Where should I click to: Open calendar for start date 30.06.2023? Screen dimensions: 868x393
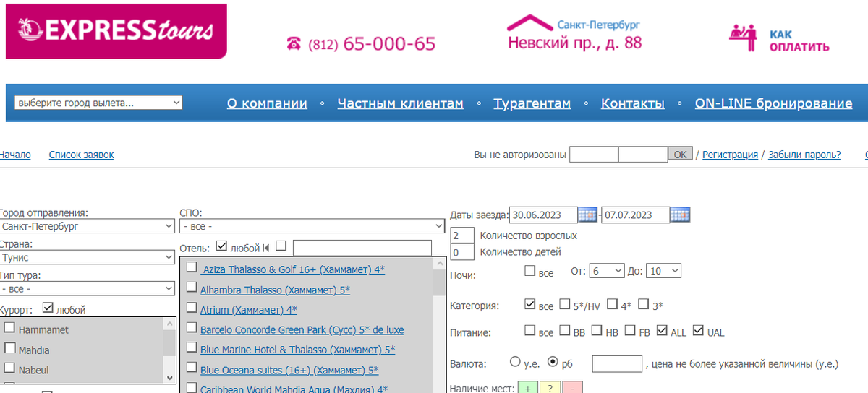(x=588, y=215)
